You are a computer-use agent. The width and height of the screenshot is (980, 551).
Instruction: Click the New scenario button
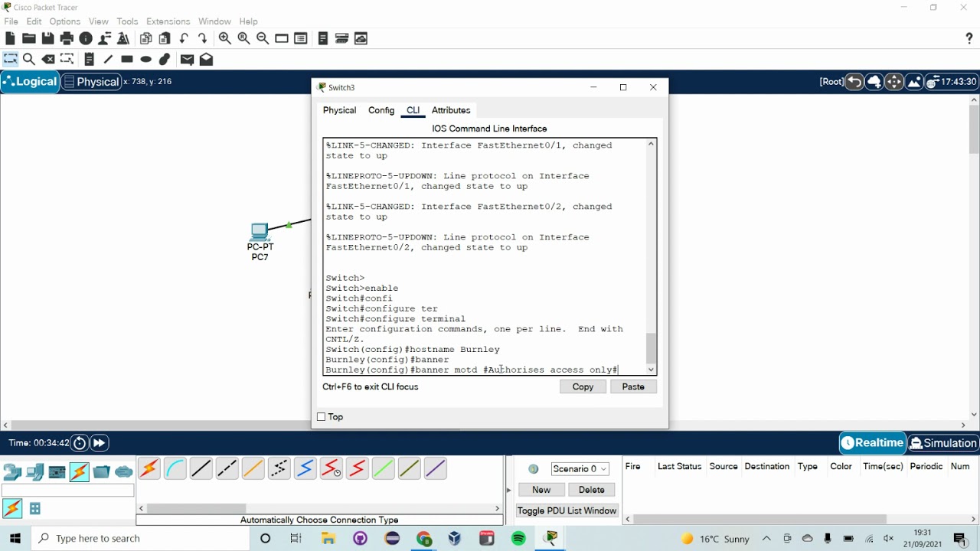(541, 490)
